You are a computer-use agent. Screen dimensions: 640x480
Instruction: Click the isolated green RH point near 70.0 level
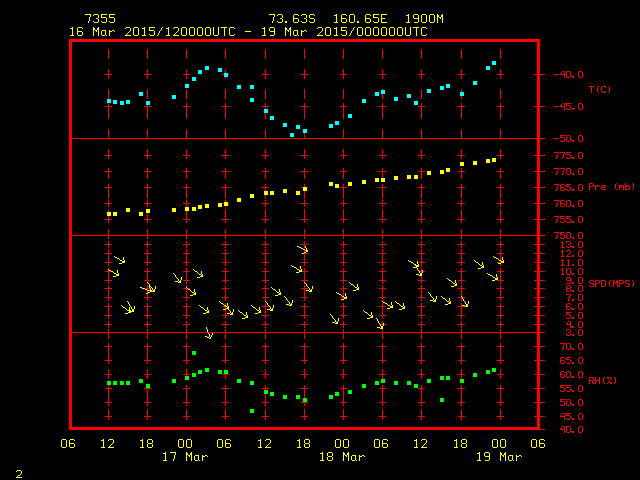(194, 353)
